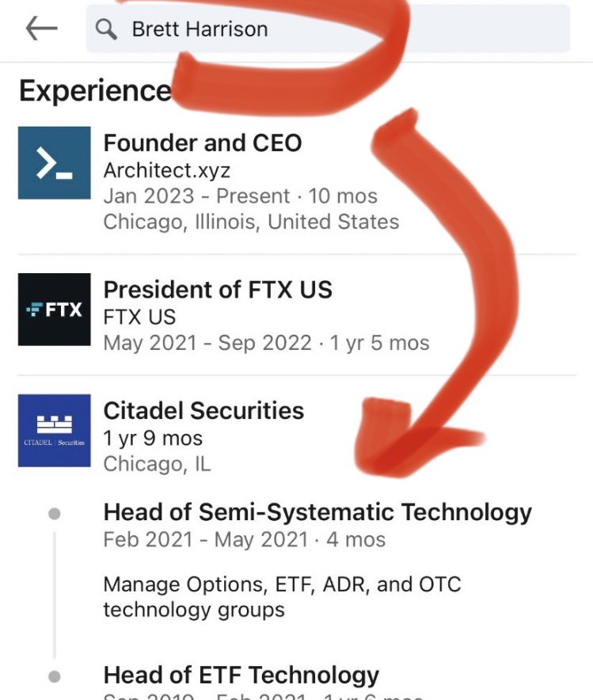
Task: Open the FTX US company logo
Action: 54,310
